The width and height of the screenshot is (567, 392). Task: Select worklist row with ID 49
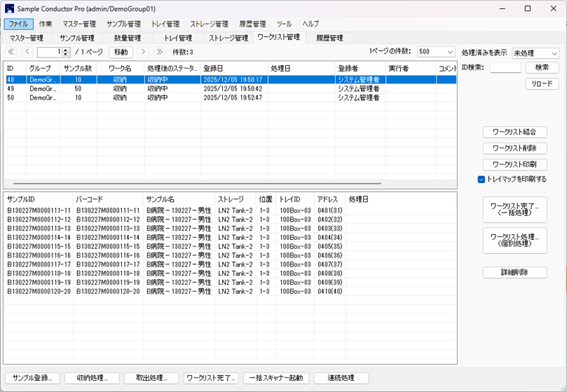(x=111, y=89)
